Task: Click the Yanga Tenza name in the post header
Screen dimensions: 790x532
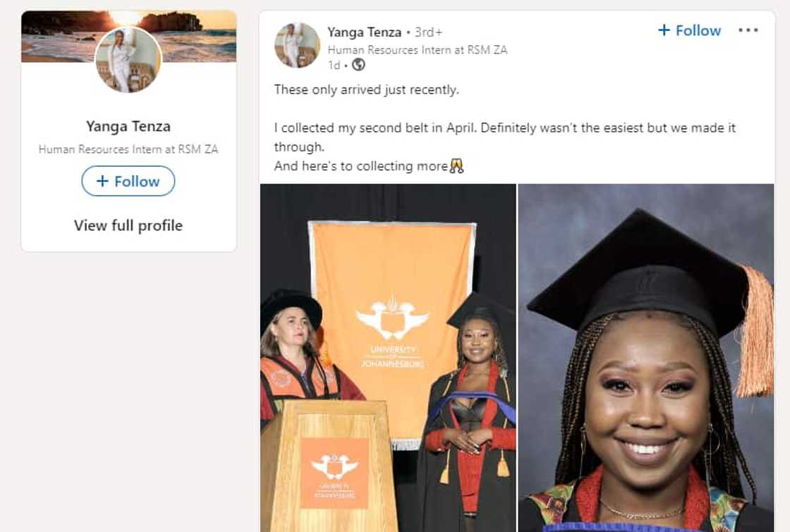Action: point(364,32)
